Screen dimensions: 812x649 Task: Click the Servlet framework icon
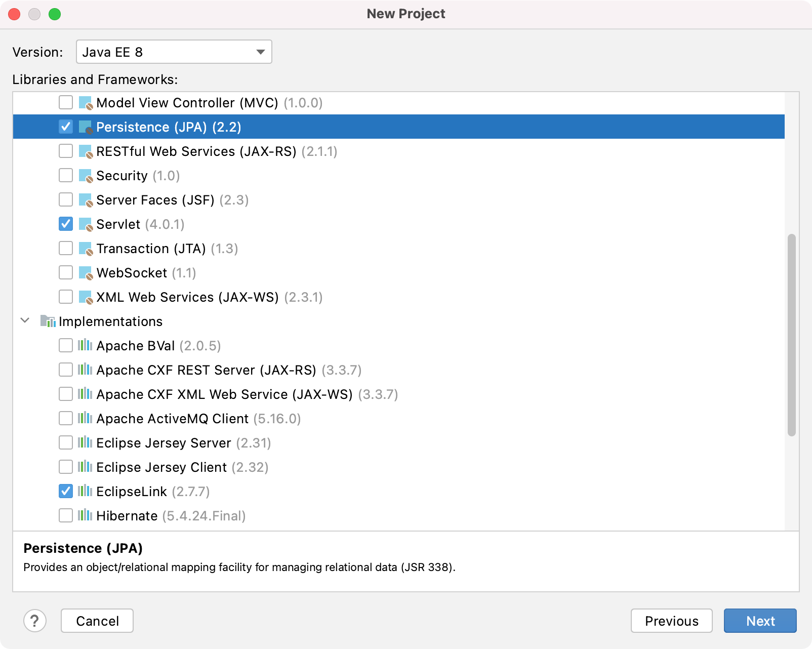pos(85,224)
